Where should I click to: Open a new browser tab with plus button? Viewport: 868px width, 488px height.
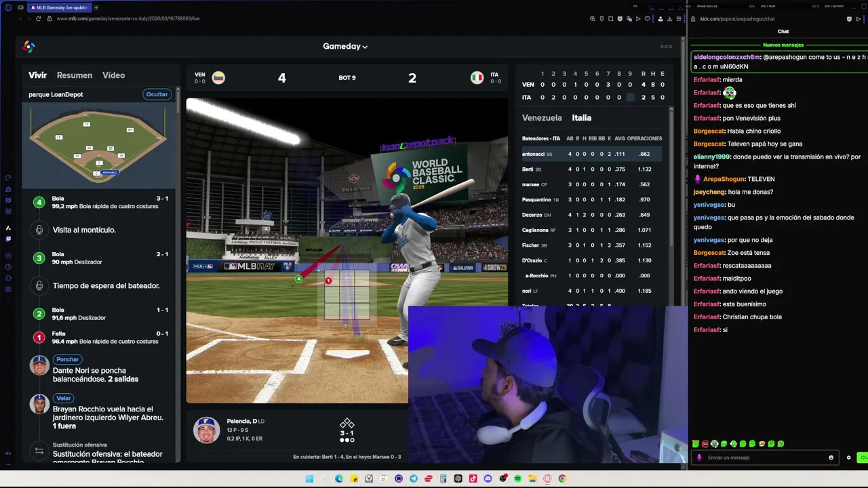coord(96,7)
